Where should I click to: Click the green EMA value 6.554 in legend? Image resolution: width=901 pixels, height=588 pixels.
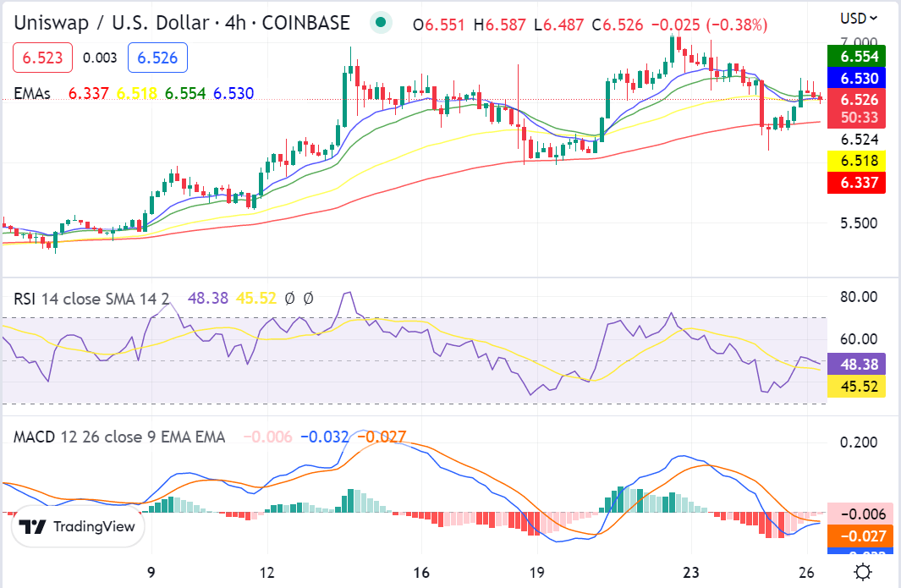tap(185, 93)
